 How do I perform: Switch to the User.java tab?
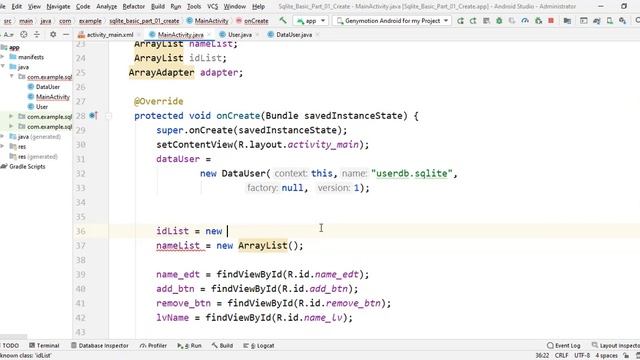coord(240,35)
